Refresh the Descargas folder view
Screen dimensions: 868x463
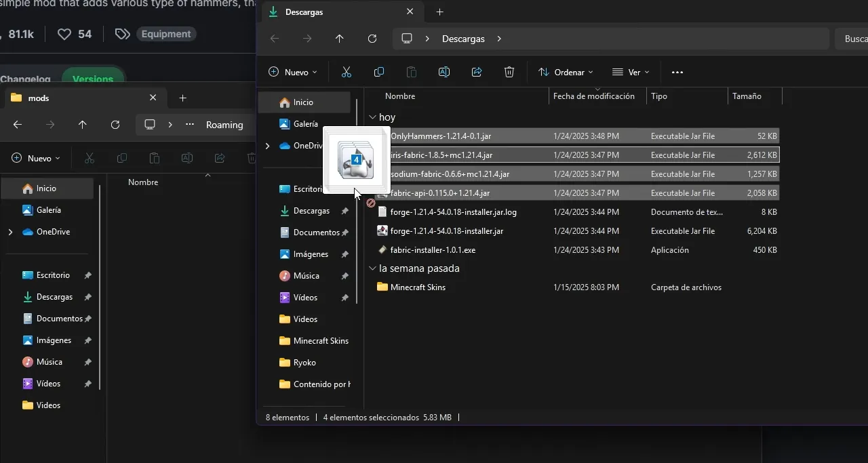click(x=372, y=39)
